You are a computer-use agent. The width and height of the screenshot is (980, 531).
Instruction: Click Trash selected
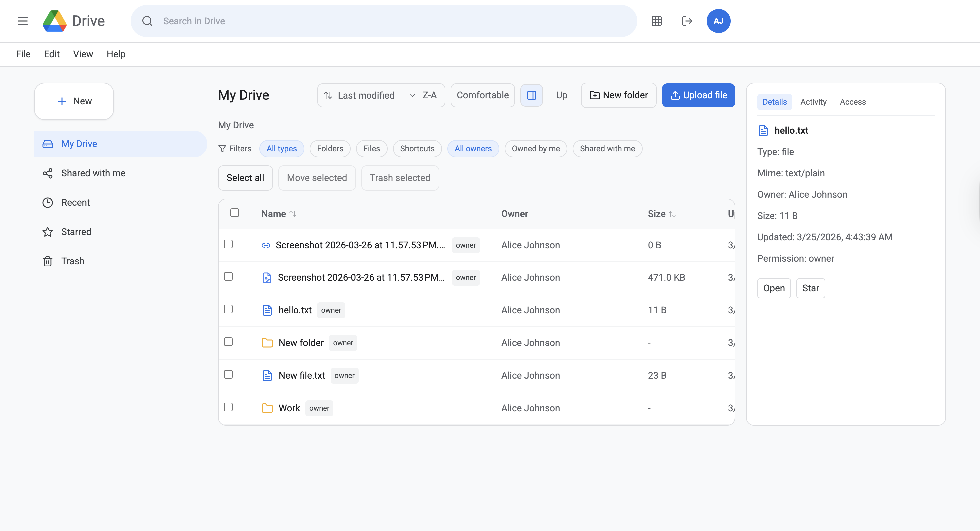pyautogui.click(x=400, y=178)
